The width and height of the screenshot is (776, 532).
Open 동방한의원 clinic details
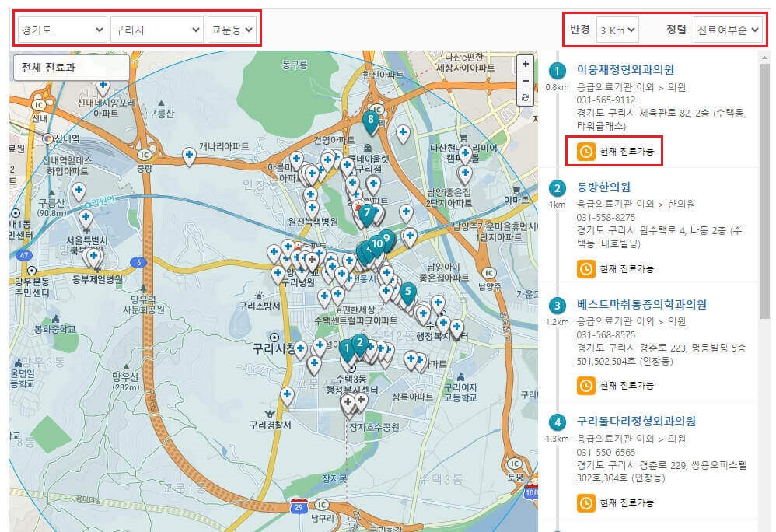pos(603,187)
